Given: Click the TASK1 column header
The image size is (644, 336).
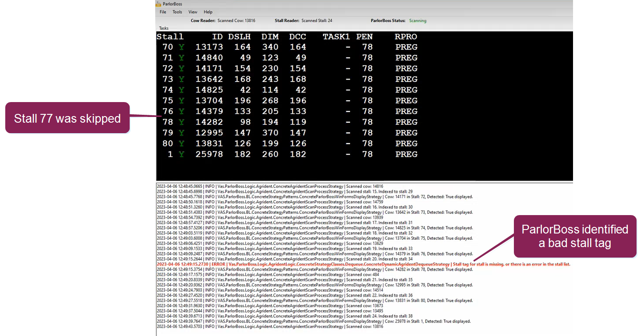Looking at the screenshot, I should 336,36.
